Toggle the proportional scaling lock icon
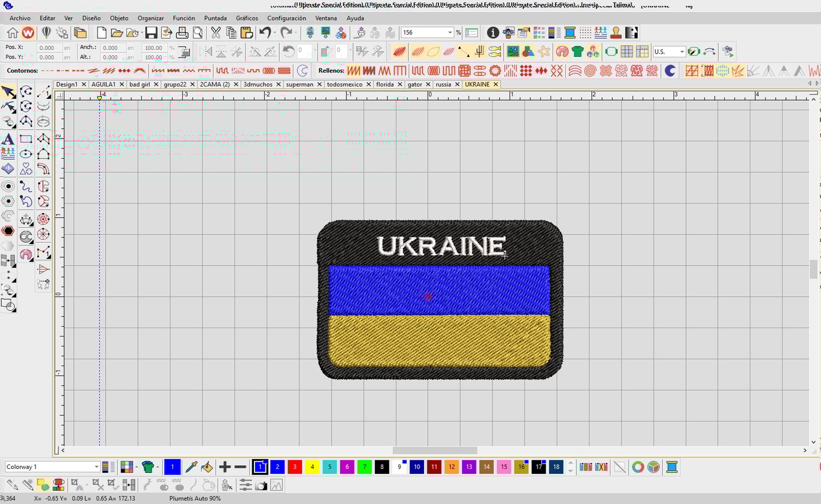Image resolution: width=821 pixels, height=504 pixels. tap(184, 53)
